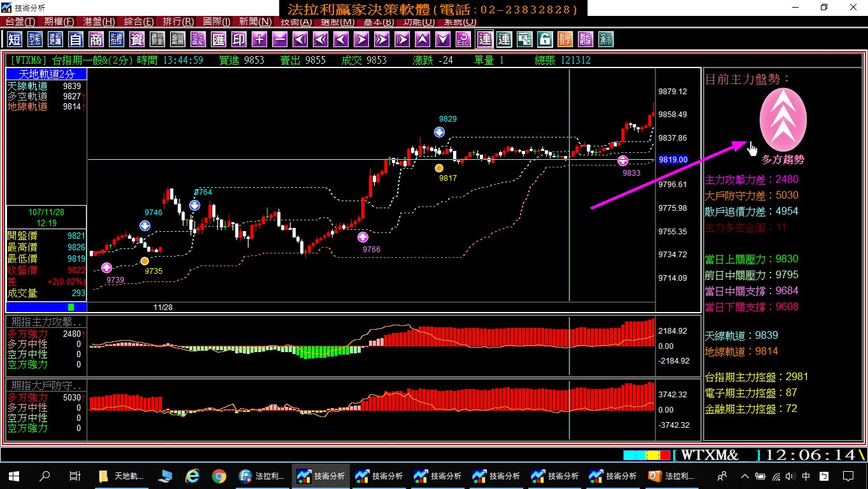Click the pink 多方趨勢 arrow indicator
The image size is (868, 489).
click(783, 120)
